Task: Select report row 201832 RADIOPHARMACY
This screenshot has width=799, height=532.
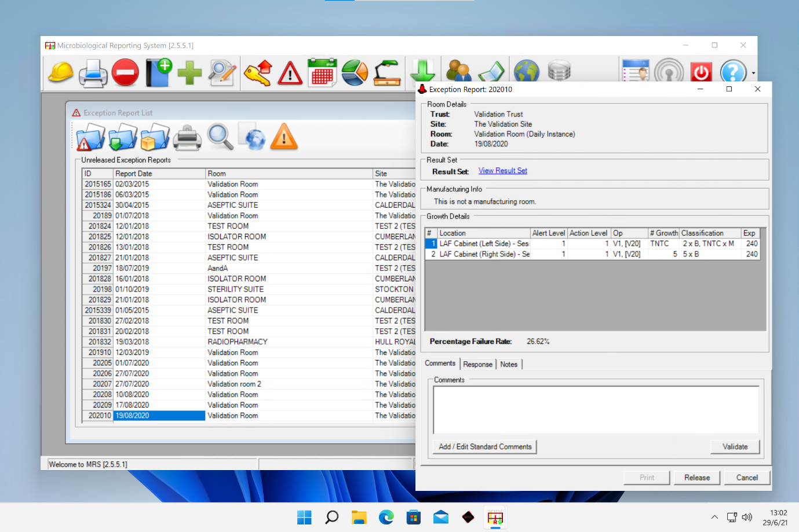Action: pyautogui.click(x=249, y=342)
